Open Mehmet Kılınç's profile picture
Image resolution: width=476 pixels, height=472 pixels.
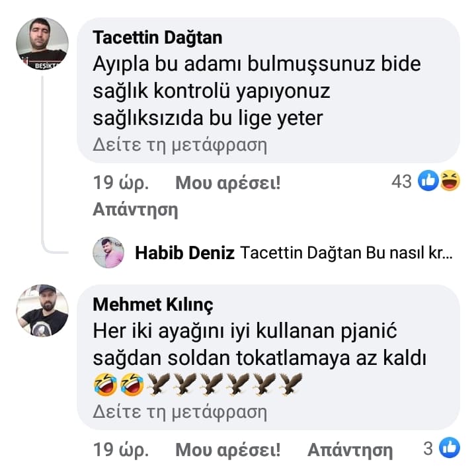(x=42, y=311)
